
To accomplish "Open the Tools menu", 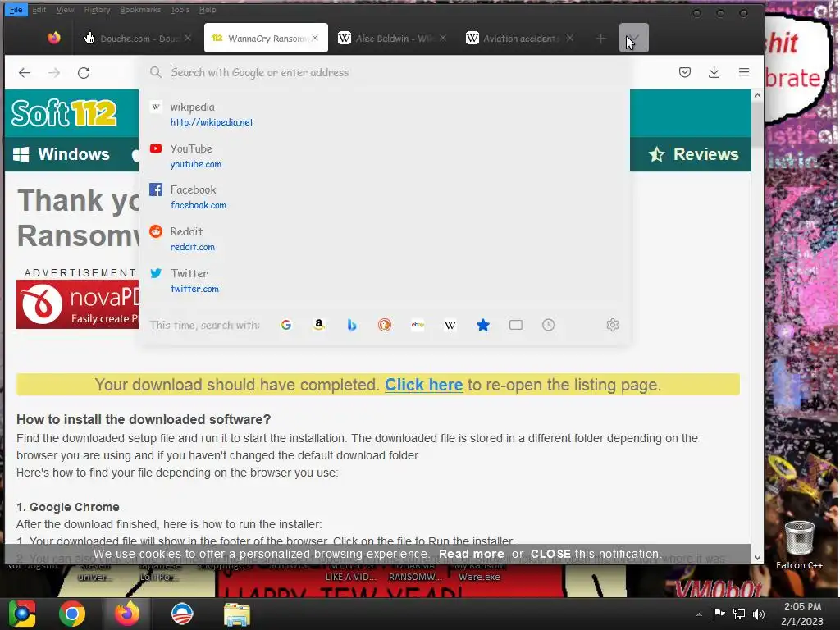I will click(x=180, y=10).
